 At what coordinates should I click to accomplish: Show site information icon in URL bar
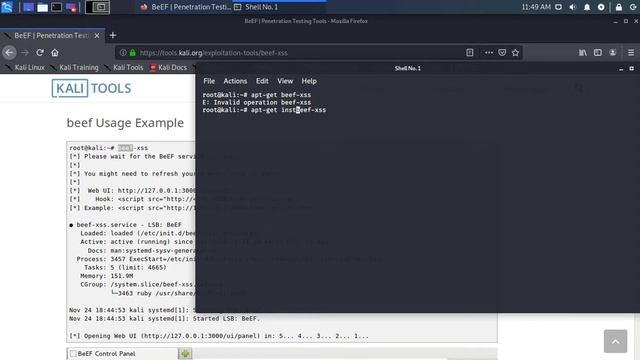[123, 53]
